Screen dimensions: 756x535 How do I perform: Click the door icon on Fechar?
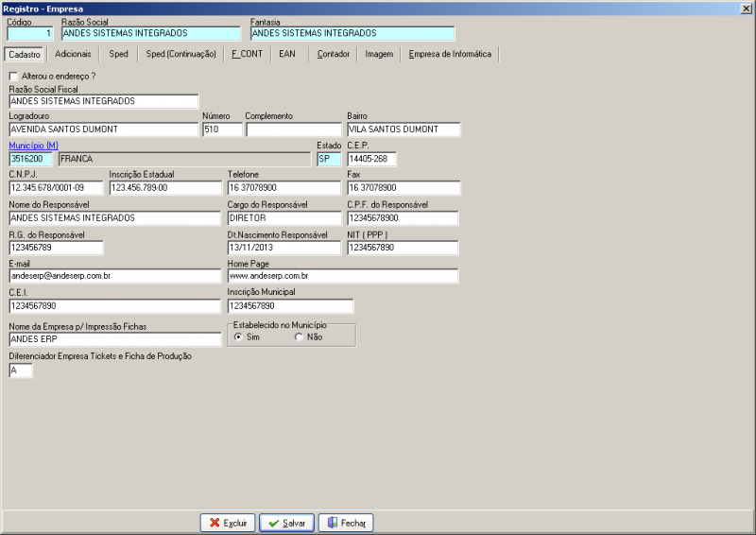coord(333,523)
